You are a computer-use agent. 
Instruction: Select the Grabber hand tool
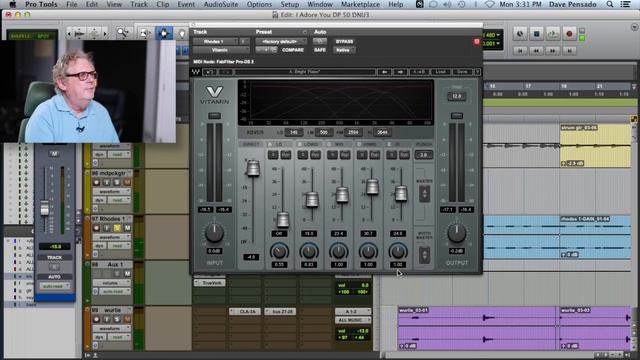click(182, 33)
